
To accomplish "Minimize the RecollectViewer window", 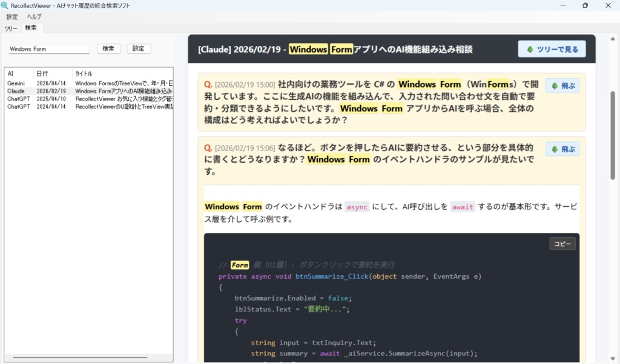I will tap(563, 5).
